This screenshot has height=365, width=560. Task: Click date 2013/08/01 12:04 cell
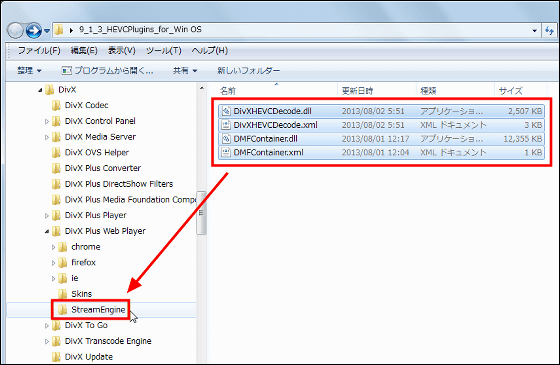(375, 152)
